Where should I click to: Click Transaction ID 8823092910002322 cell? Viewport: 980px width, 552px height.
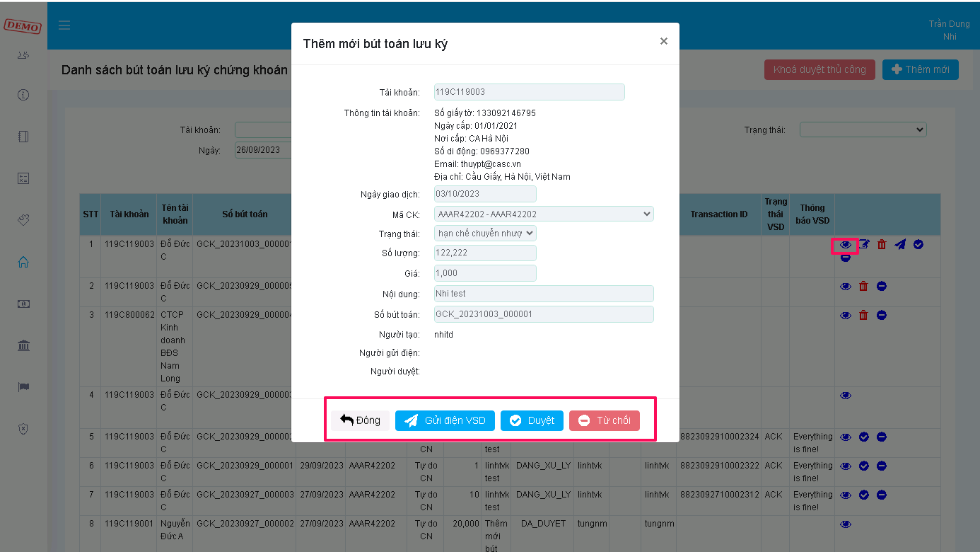[719, 466]
